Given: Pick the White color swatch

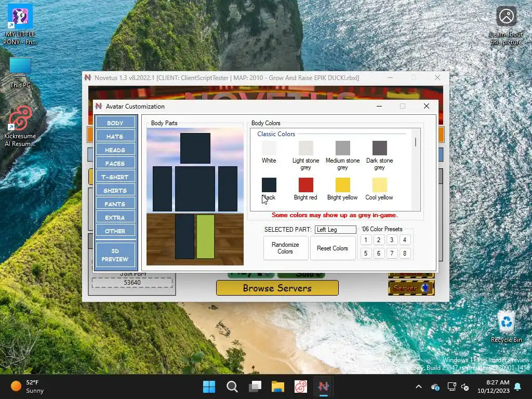Looking at the screenshot, I should click(x=269, y=148).
